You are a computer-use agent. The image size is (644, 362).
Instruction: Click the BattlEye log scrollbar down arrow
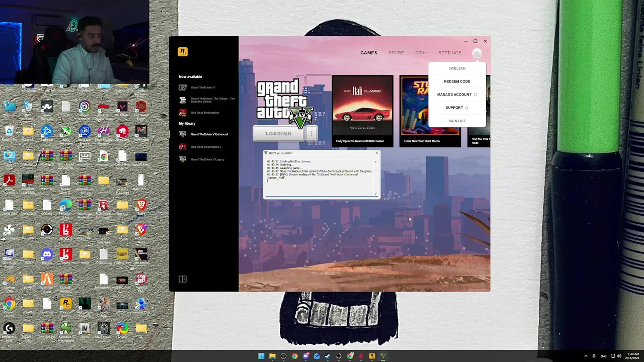[x=375, y=194]
